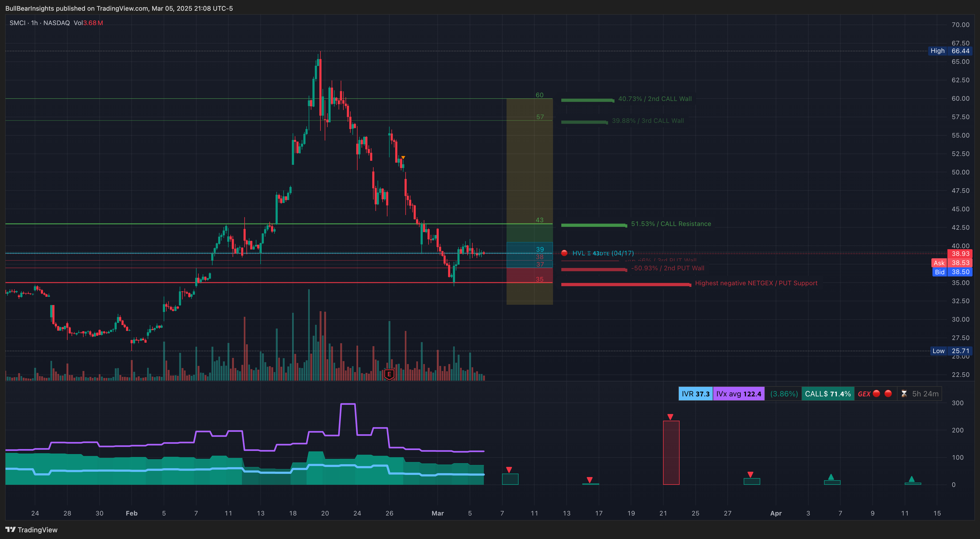Click the hourglass icon next to 5h 24m
Viewport: 980px width, 539px height.
pos(904,394)
